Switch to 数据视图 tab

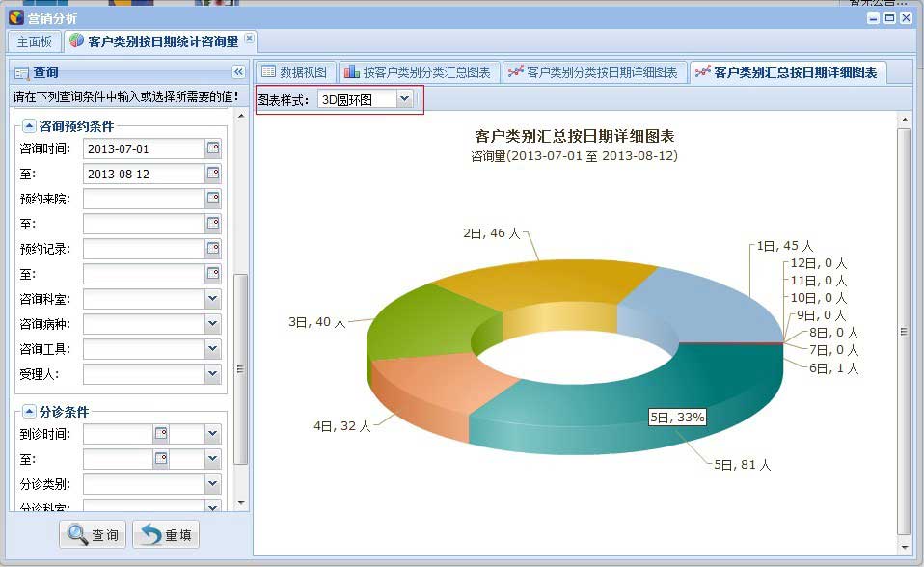295,72
